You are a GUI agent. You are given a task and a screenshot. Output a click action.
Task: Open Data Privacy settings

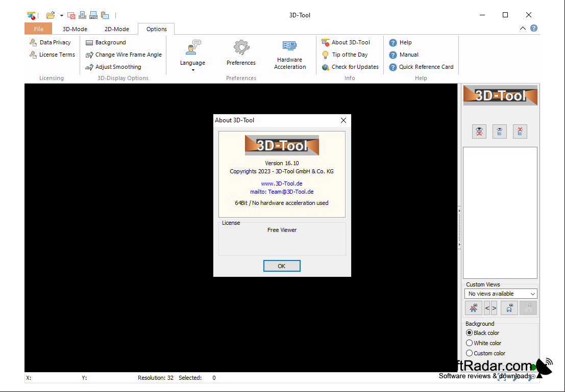tap(50, 42)
